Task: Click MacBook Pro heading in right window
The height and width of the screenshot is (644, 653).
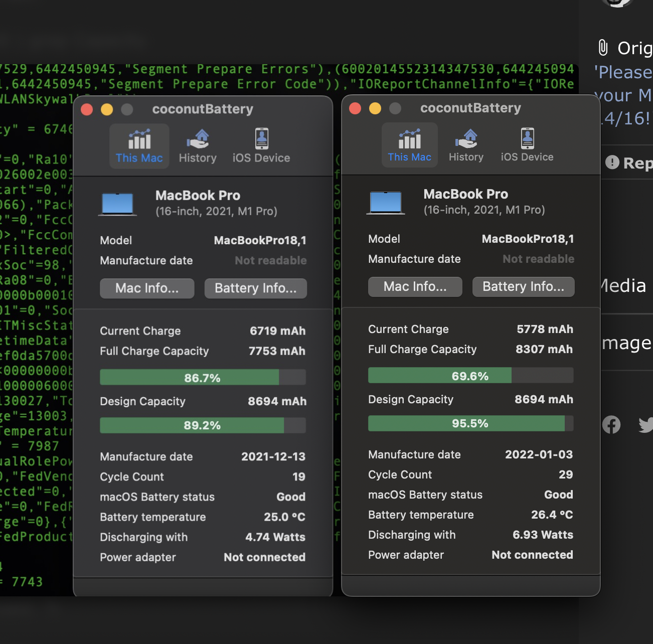Action: [466, 194]
